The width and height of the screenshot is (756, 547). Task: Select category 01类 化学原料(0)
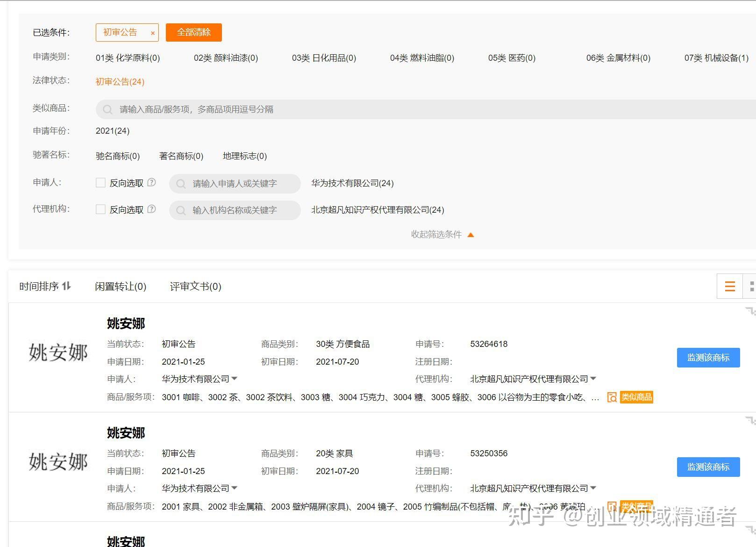(128, 58)
